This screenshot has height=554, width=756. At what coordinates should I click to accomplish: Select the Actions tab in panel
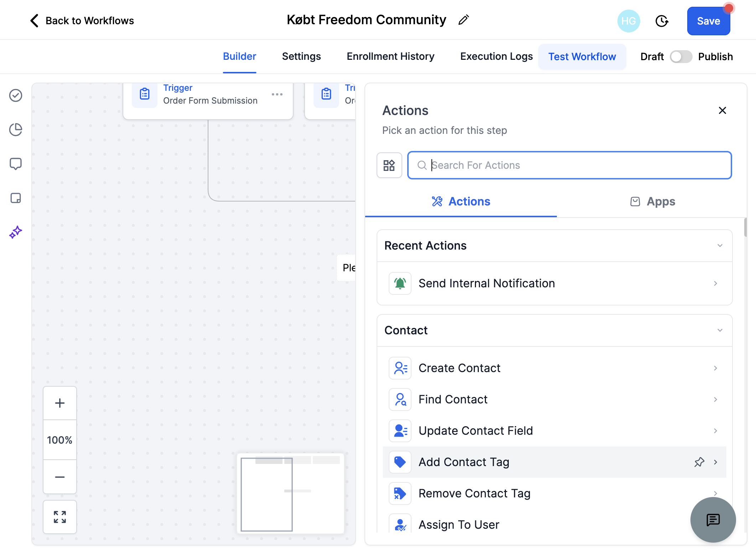pyautogui.click(x=461, y=202)
